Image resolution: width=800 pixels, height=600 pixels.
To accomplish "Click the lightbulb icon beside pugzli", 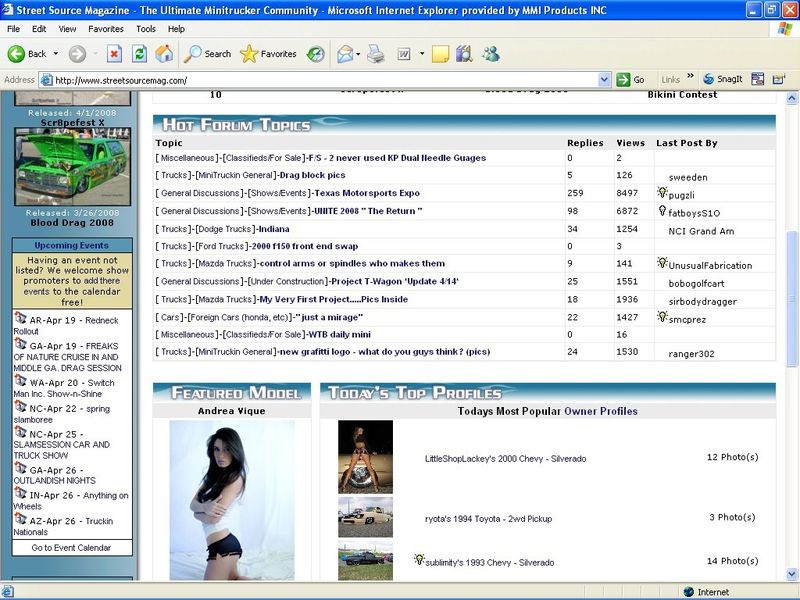I will coord(662,192).
